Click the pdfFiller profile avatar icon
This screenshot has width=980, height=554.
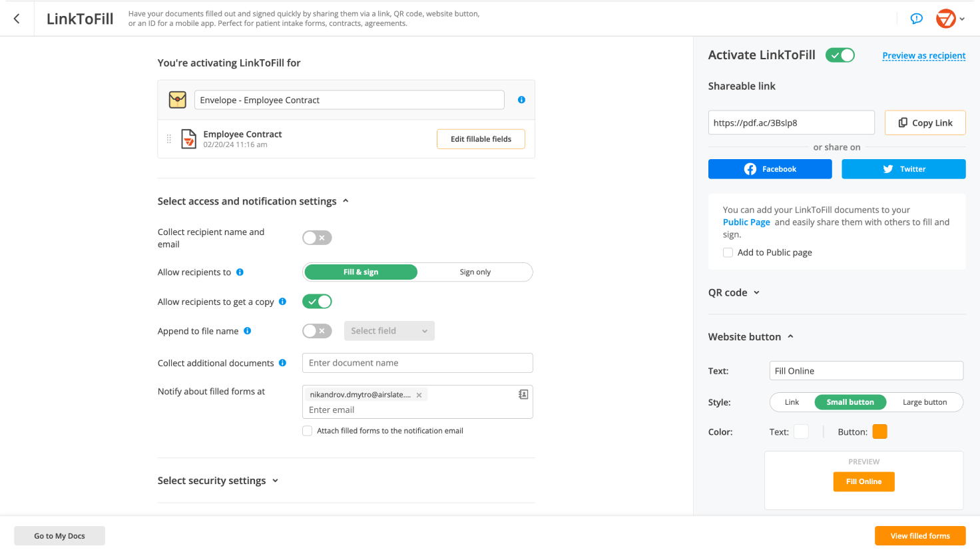(x=945, y=19)
